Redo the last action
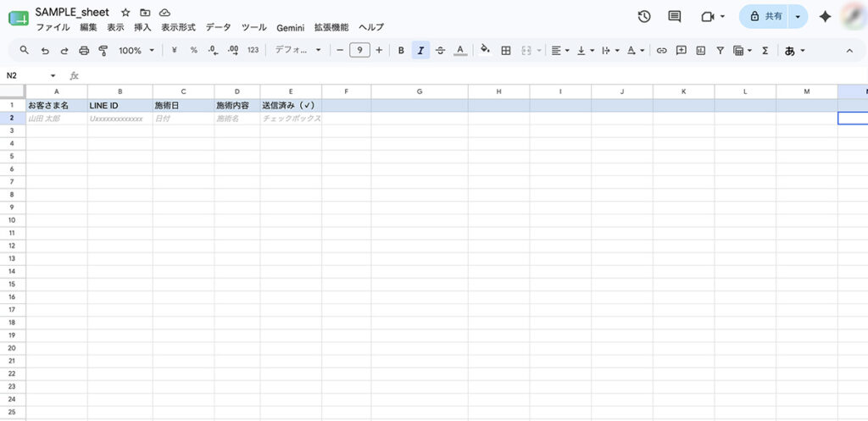 (x=64, y=50)
